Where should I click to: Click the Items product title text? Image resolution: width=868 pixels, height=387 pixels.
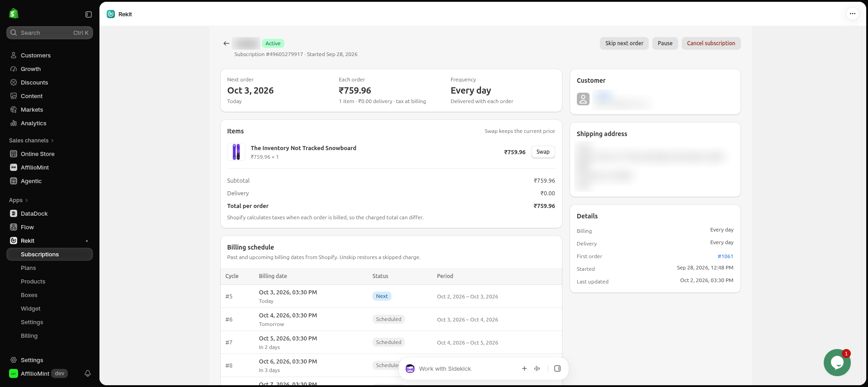pos(303,148)
